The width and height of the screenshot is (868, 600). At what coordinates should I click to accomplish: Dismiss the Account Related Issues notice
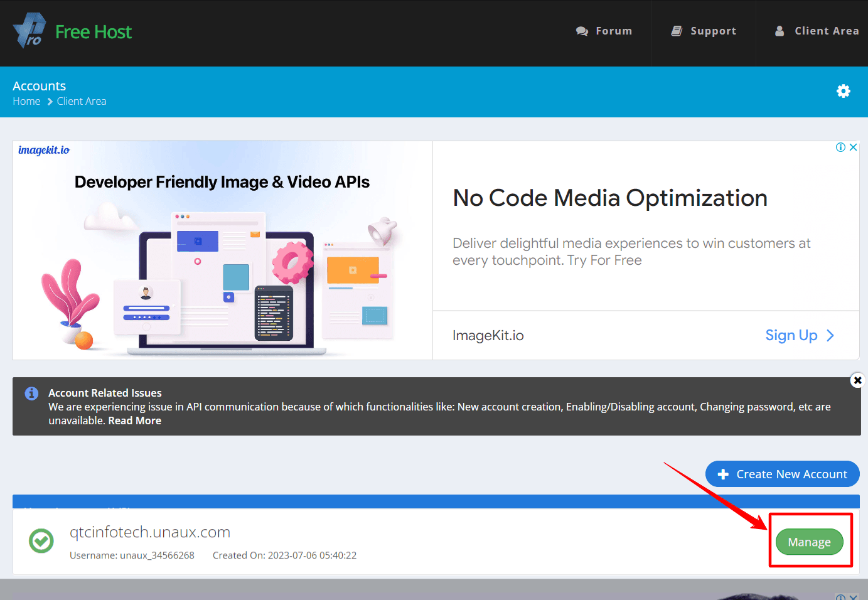pyautogui.click(x=857, y=380)
